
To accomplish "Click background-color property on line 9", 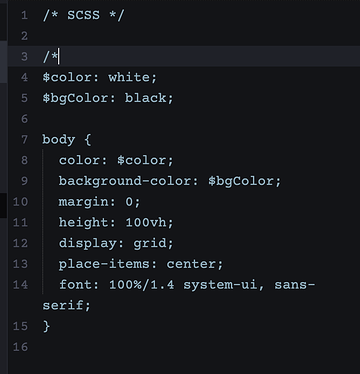I will 124,181.
